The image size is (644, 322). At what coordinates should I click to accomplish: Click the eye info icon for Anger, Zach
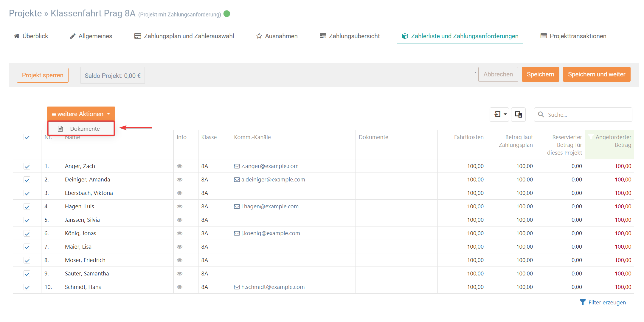click(x=179, y=166)
